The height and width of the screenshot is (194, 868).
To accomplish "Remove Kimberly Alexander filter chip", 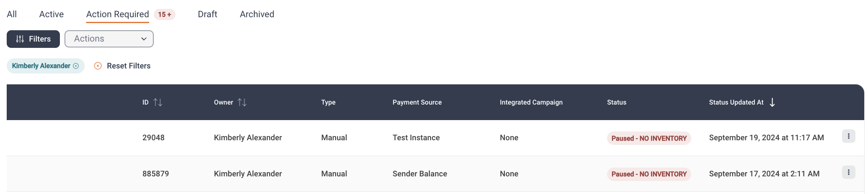I will pos(76,66).
